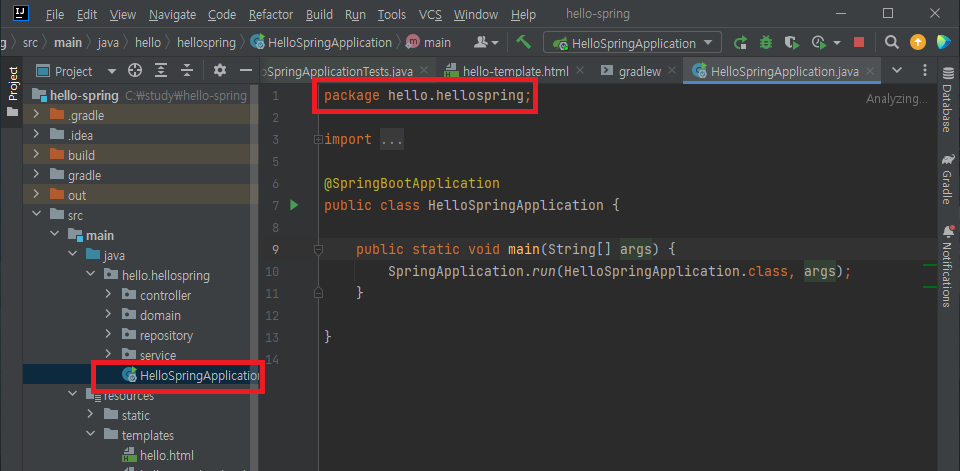This screenshot has height=471, width=960.
Task: Click the Project tool window stripe button
Action: coord(12,91)
